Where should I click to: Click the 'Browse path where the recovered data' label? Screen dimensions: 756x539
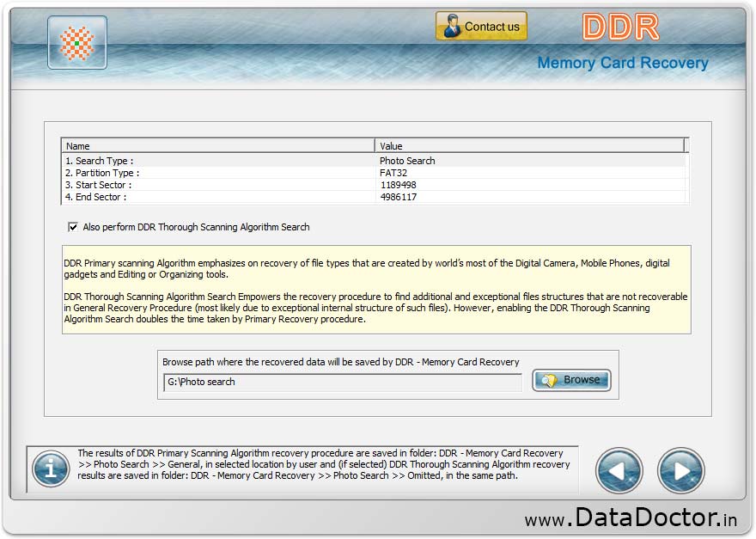point(340,362)
